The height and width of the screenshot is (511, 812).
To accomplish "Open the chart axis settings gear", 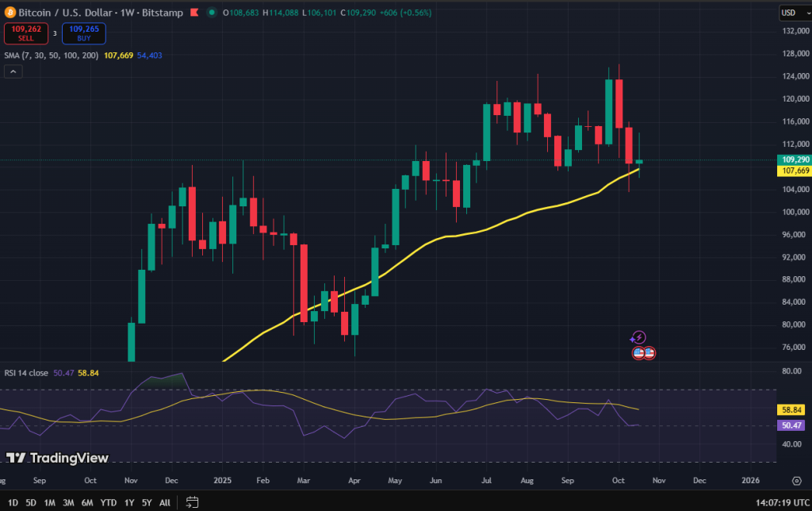I will click(797, 481).
